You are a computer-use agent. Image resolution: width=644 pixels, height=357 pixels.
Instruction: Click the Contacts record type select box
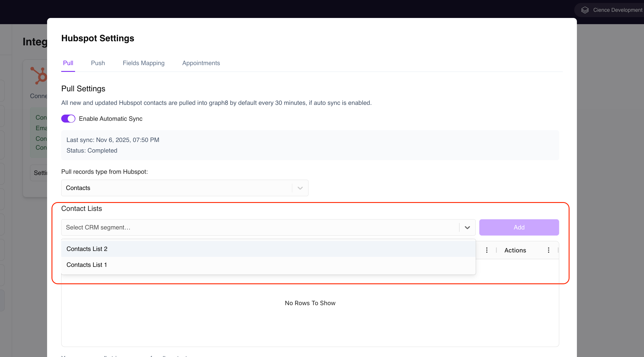185,188
